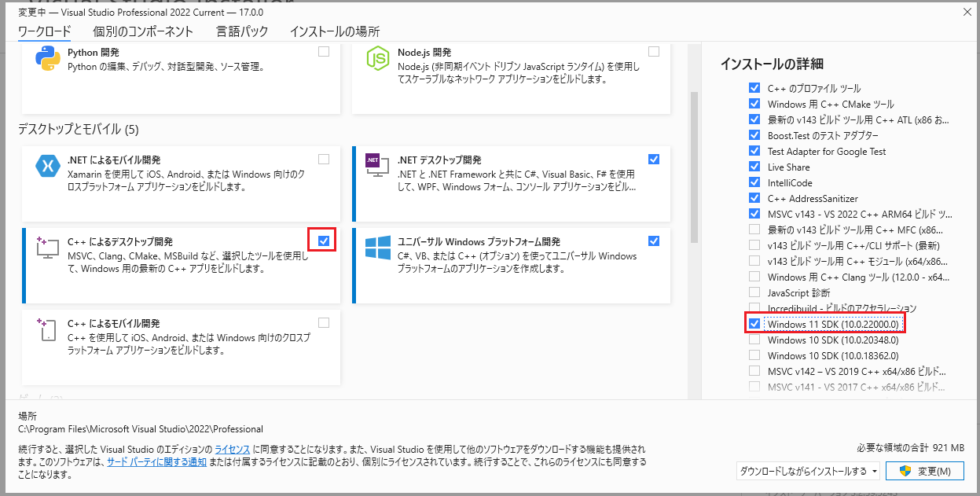Select the Python 開発 workload title
This screenshot has width=980, height=496.
(x=94, y=52)
